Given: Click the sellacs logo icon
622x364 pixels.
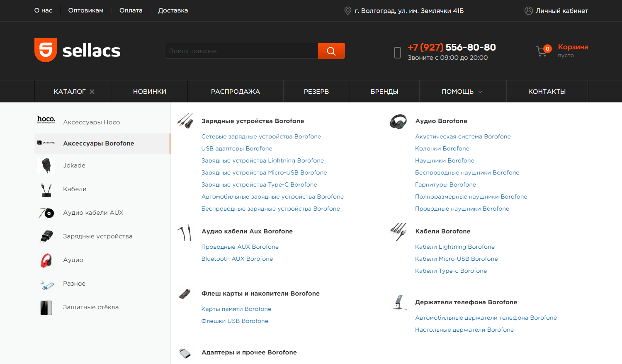Looking at the screenshot, I should tap(46, 50).
